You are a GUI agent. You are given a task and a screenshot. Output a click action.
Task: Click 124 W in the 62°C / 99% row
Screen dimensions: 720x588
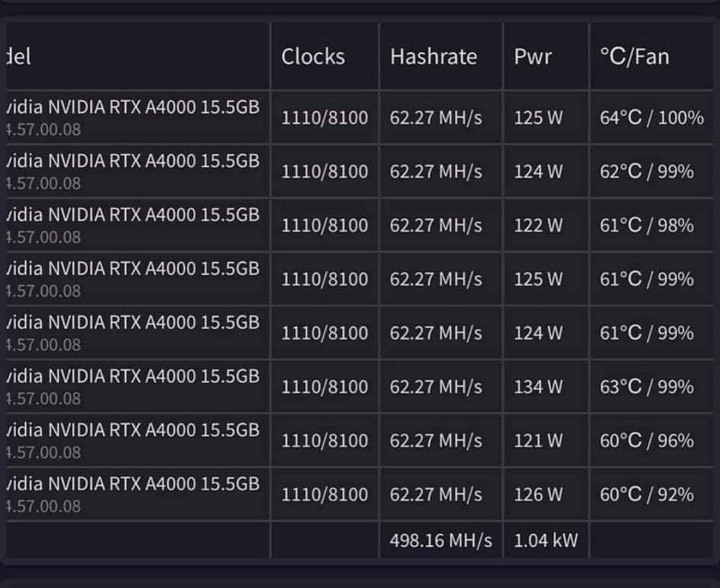(538, 171)
